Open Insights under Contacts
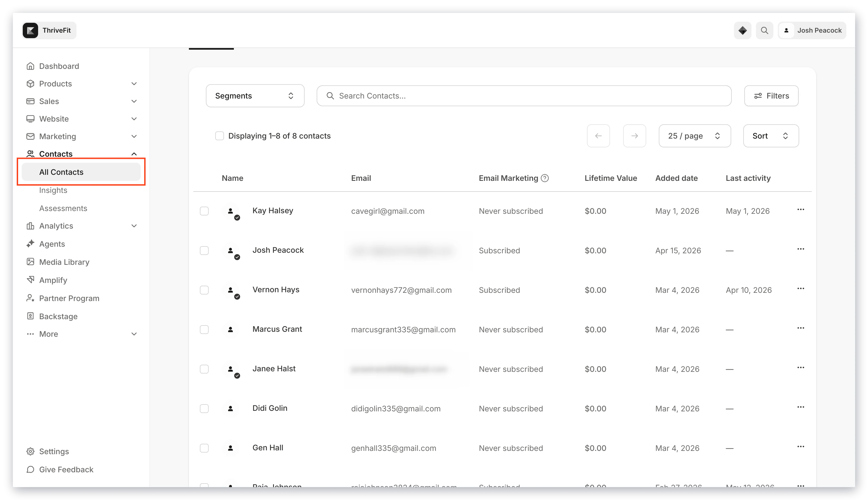Image resolution: width=868 pixels, height=500 pixels. (53, 190)
